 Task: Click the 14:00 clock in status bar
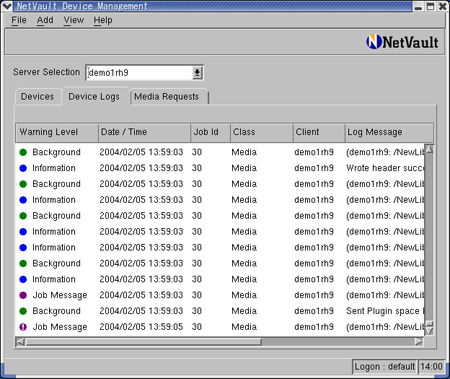click(x=431, y=367)
